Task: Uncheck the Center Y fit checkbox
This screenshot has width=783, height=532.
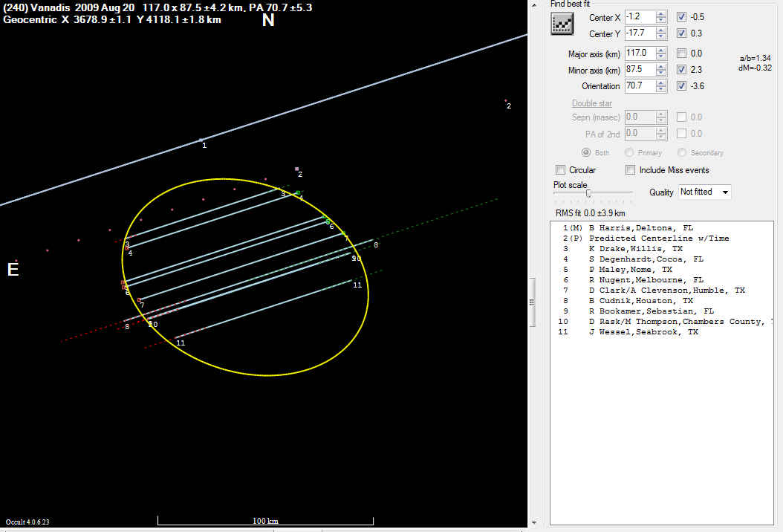Action: pyautogui.click(x=682, y=33)
